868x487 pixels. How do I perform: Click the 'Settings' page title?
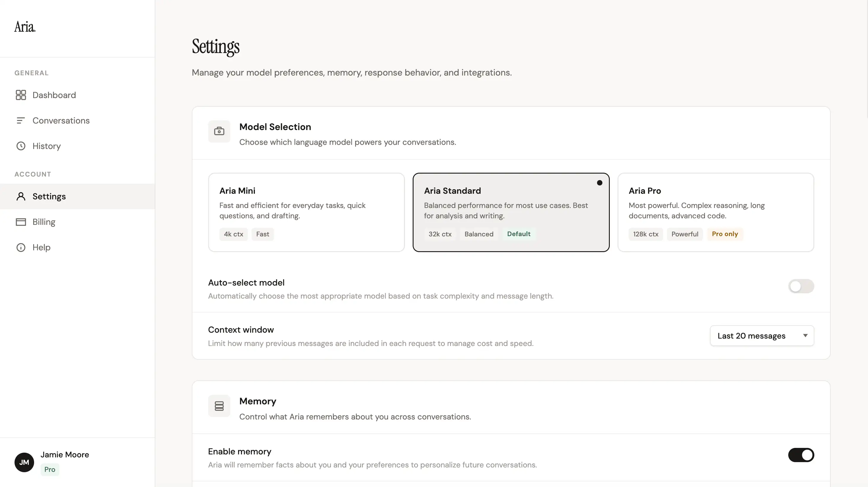[216, 47]
